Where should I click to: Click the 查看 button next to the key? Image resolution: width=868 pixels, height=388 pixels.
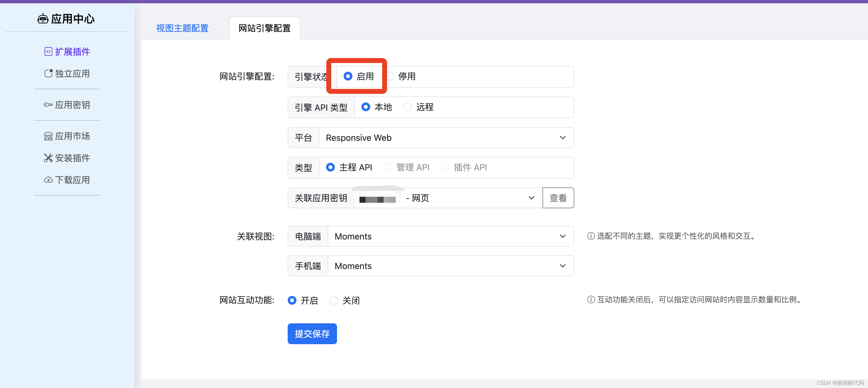[x=558, y=198]
